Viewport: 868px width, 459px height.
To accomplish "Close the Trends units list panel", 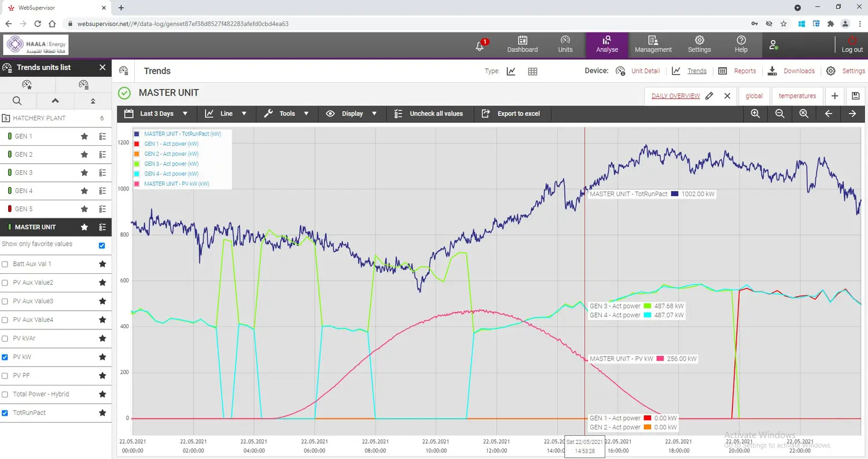I will (102, 67).
